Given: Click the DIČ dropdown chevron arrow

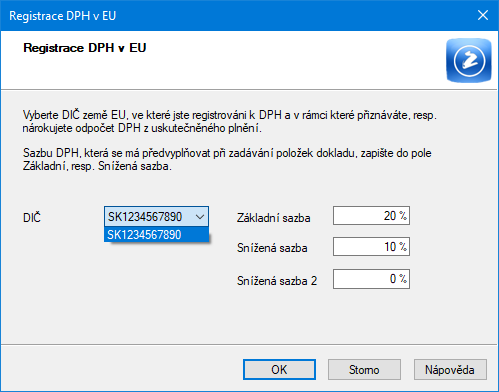Looking at the screenshot, I should coord(200,217).
